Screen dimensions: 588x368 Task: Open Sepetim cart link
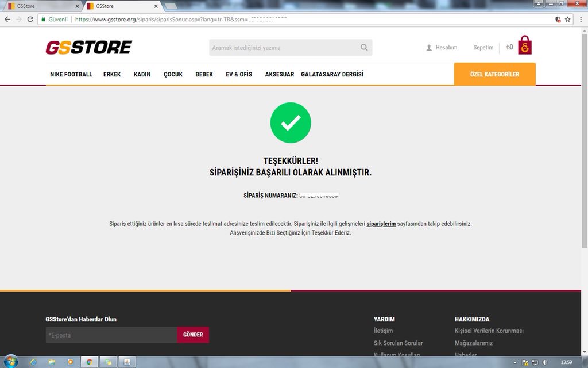coord(483,48)
